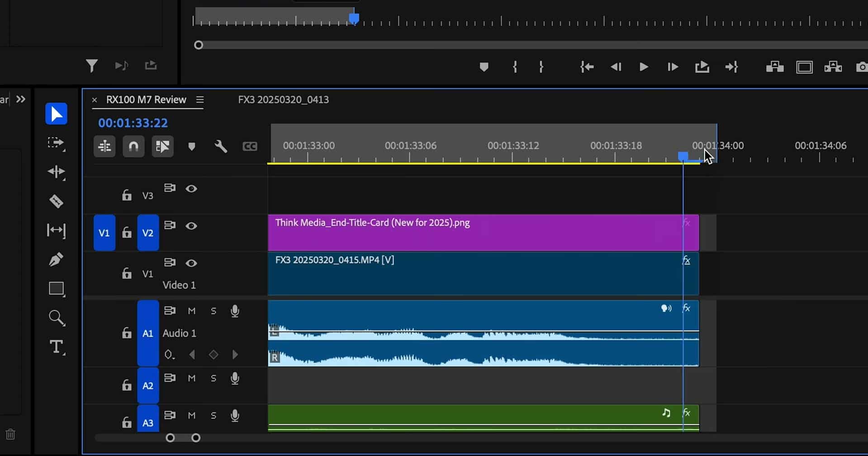Select the Type tool

[56, 347]
